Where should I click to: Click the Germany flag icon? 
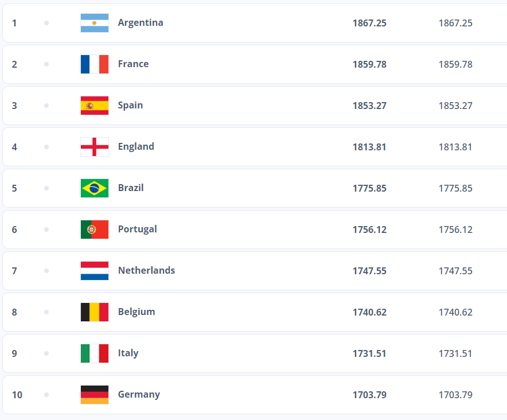94,394
